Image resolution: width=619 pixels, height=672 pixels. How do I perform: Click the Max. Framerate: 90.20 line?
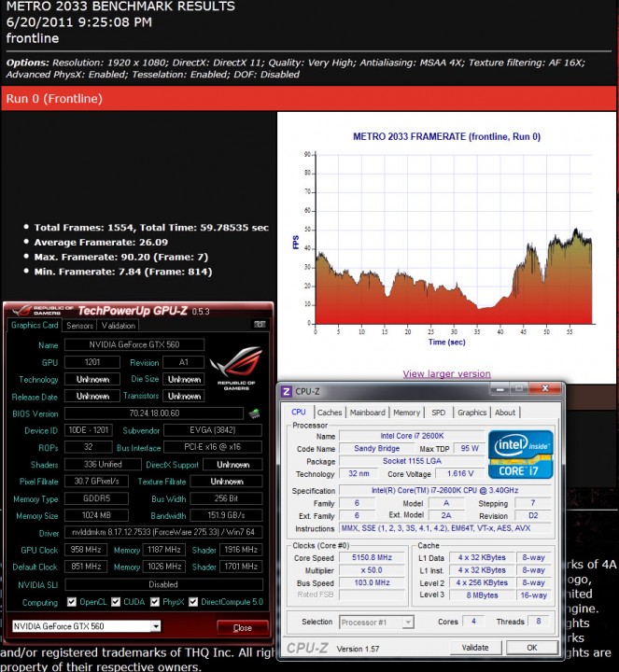(x=120, y=257)
